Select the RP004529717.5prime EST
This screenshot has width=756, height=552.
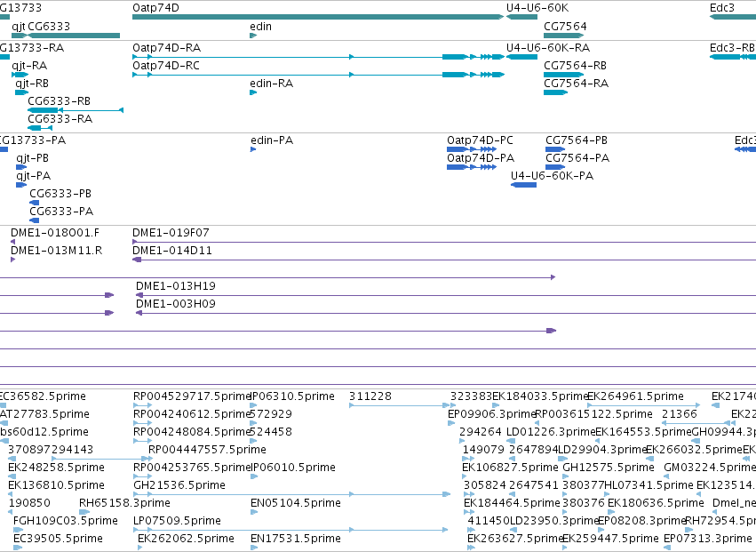coord(143,405)
